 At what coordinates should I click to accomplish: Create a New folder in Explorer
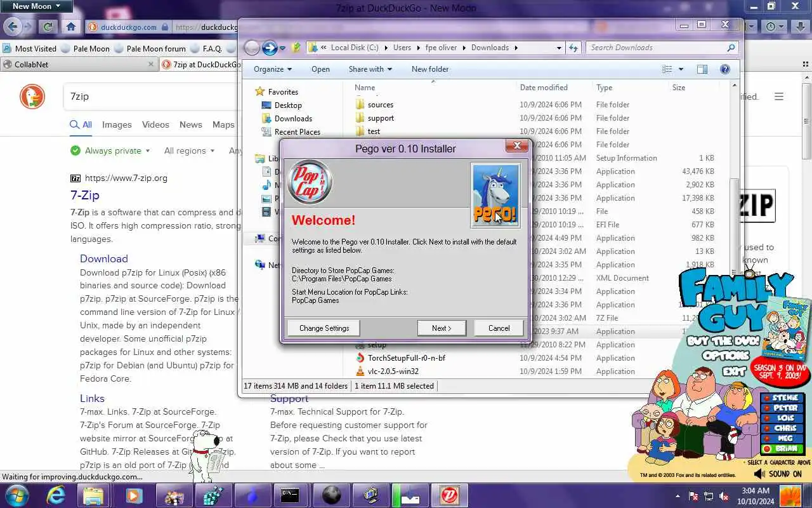click(x=430, y=69)
